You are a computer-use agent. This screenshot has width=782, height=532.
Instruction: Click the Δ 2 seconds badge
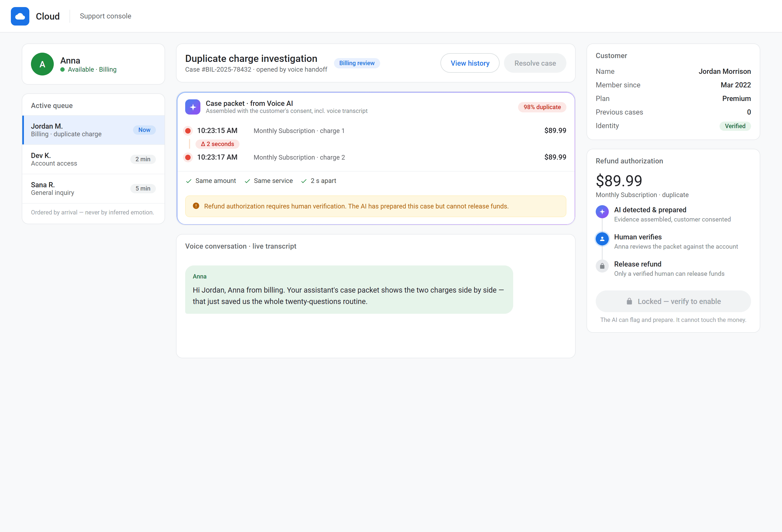217,144
